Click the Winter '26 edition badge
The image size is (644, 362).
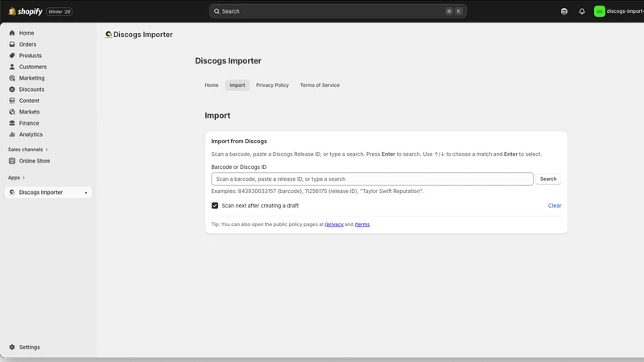[59, 11]
